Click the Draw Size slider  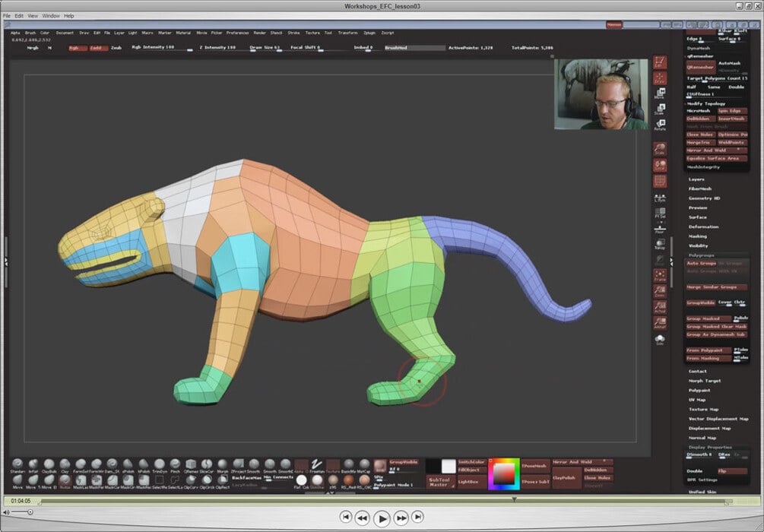[x=265, y=48]
